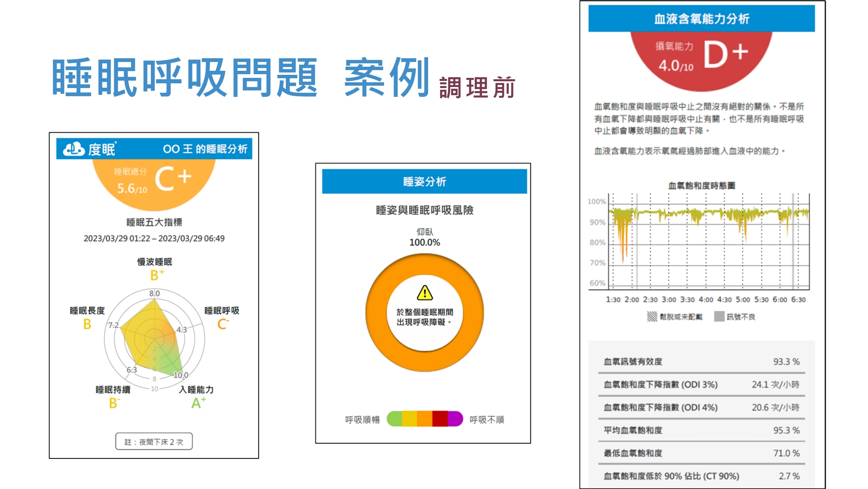This screenshot has height=489, width=868.
Task: Select the 最低血氧飽和度 71.0% row
Action: [x=701, y=453]
